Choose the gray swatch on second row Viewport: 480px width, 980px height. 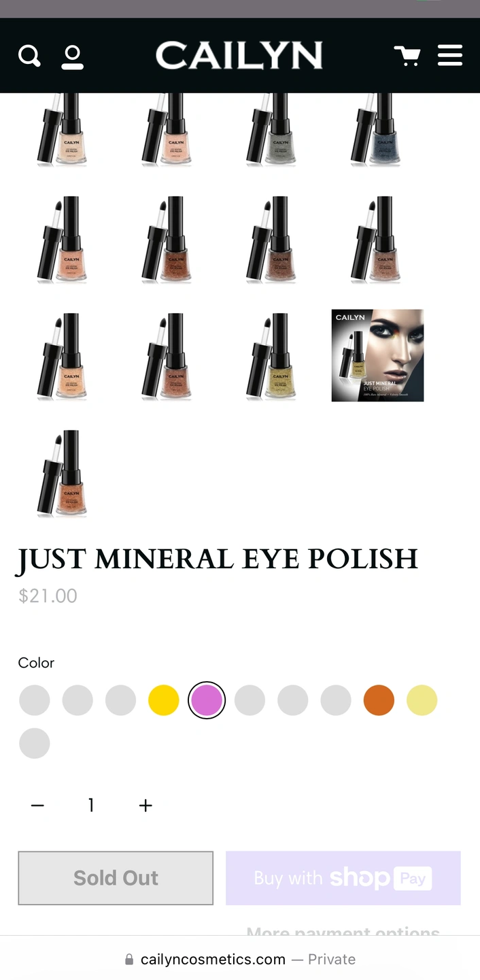coord(35,743)
